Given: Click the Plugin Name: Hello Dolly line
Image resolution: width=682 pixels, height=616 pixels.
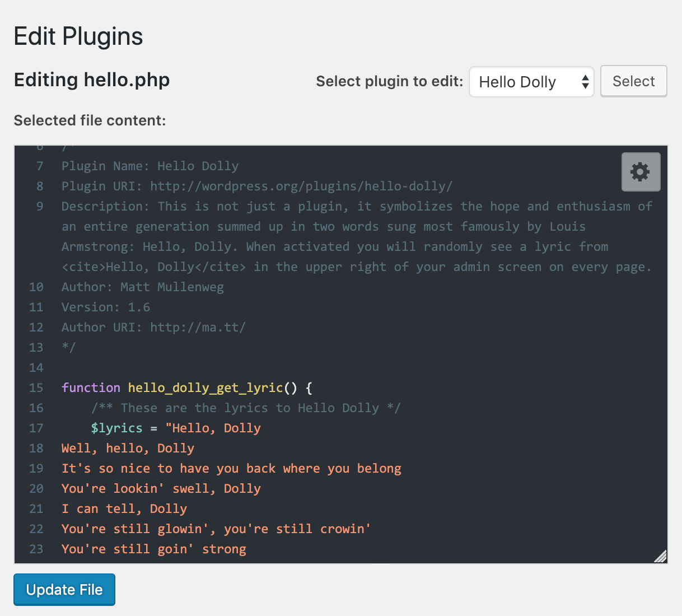Looking at the screenshot, I should [x=150, y=166].
